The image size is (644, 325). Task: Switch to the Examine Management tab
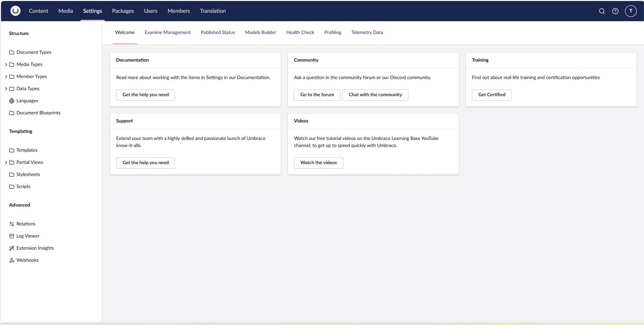(x=167, y=32)
